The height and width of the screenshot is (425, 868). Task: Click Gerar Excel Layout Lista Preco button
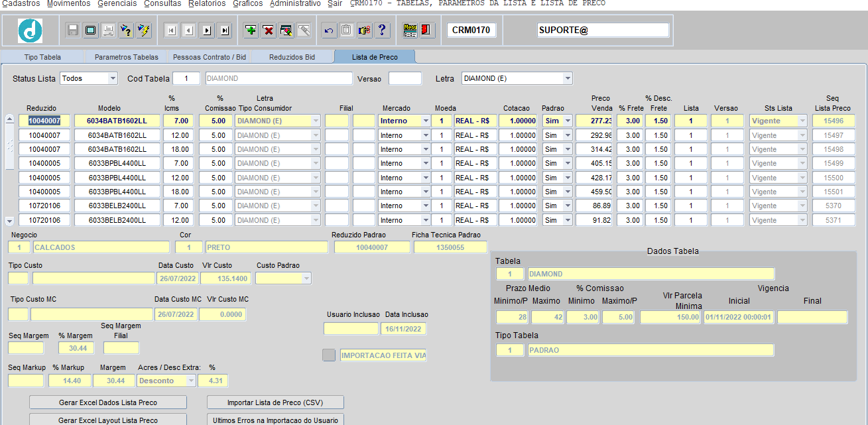[x=108, y=420]
